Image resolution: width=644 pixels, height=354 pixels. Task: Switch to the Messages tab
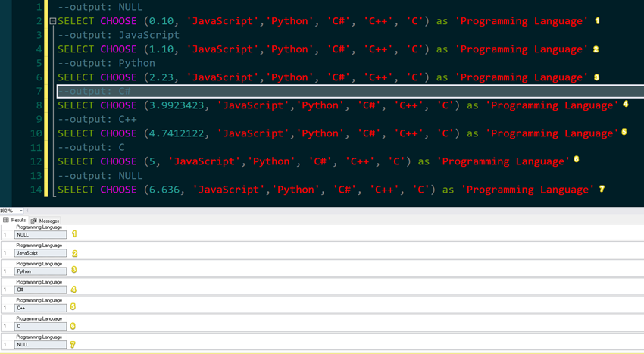coord(45,221)
